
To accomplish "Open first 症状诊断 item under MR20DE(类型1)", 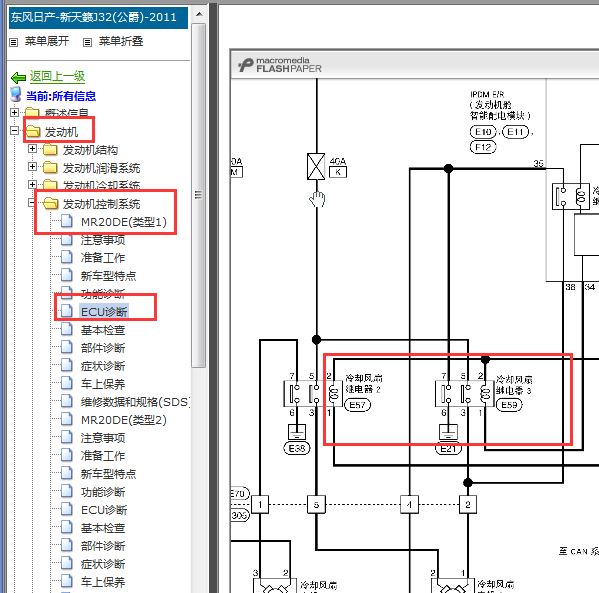I will click(103, 366).
